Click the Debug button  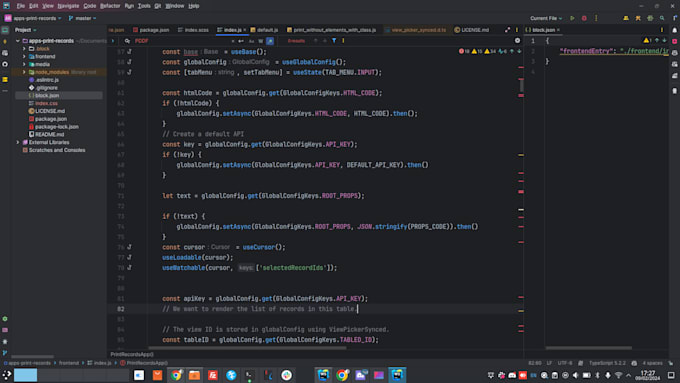tap(584, 18)
